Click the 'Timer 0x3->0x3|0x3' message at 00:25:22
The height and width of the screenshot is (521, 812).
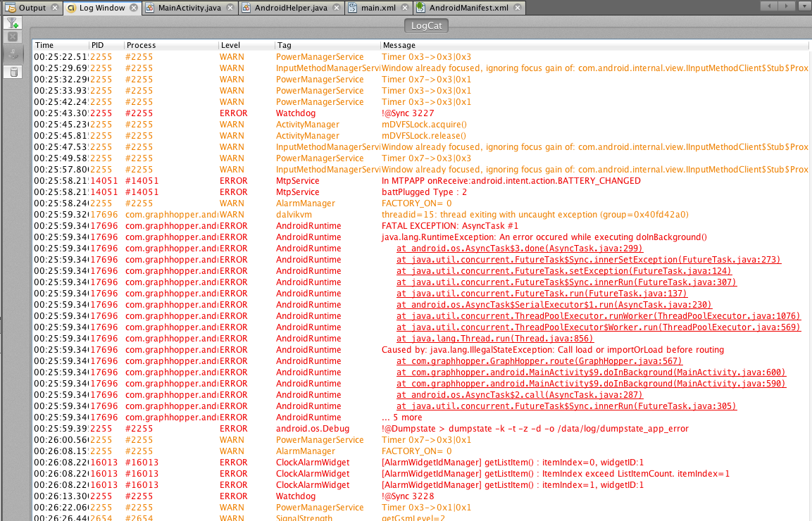[x=426, y=57]
